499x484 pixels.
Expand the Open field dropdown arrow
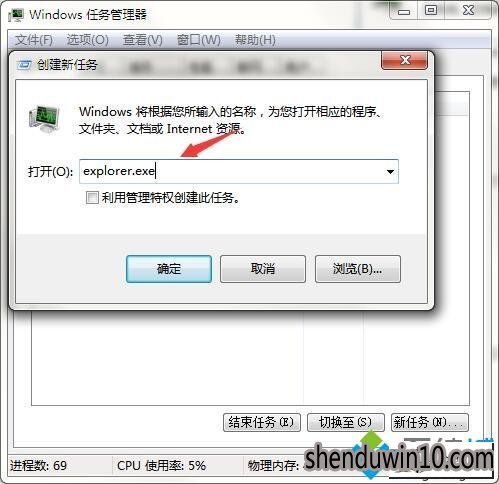(390, 172)
